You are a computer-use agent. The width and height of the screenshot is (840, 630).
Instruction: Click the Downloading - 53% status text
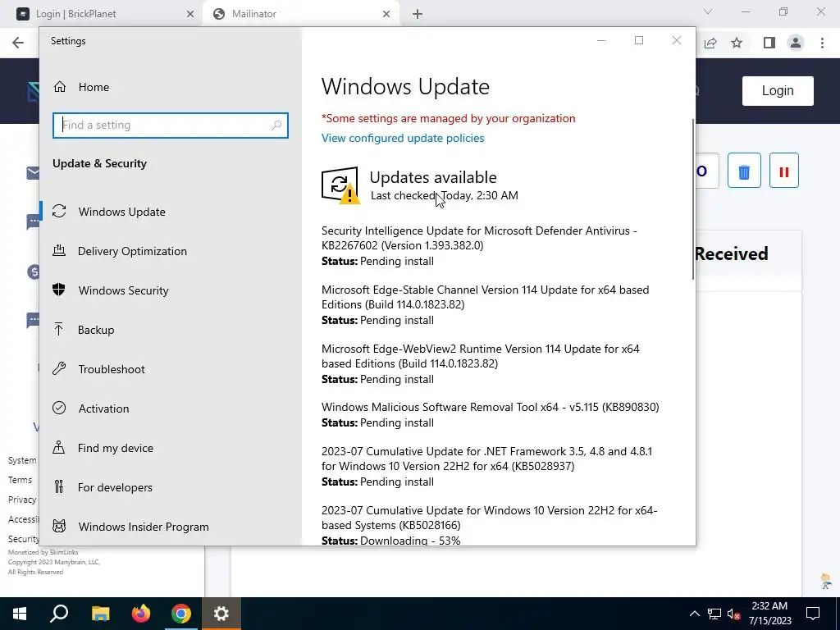point(410,541)
